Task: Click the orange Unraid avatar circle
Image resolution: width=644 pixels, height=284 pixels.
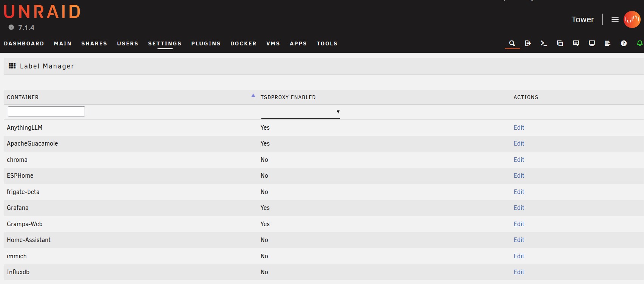Action: tap(632, 19)
